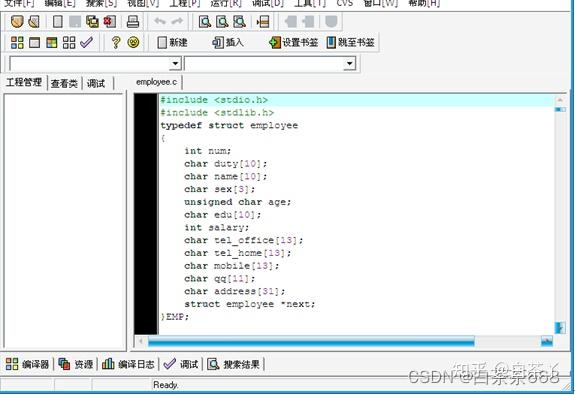
Task: Click the line '#include <stdio.h>'
Action: tap(214, 100)
